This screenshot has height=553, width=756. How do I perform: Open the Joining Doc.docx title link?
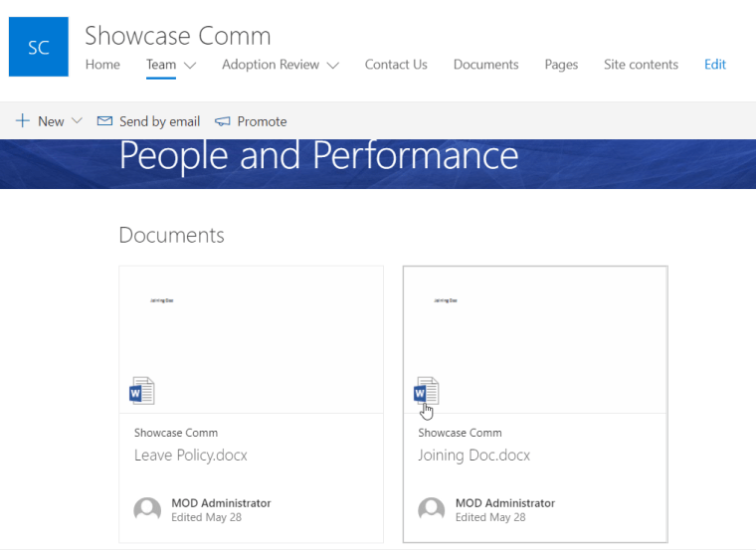(474, 456)
